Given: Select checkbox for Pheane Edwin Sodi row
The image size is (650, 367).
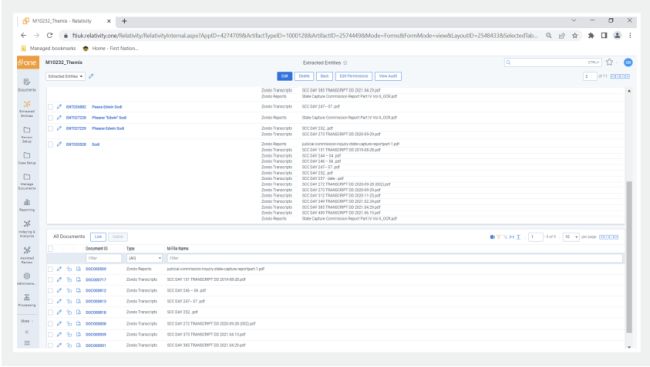Looking at the screenshot, I should coord(51,129).
